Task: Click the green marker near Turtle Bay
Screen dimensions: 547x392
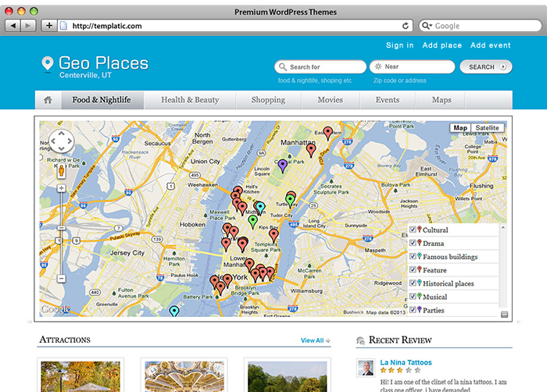Action: click(290, 201)
